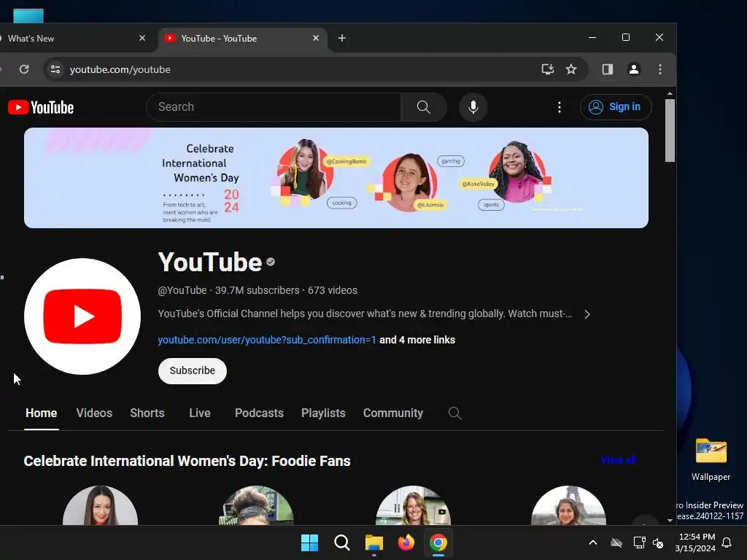This screenshot has height=560, width=747.
Task: Click the install app icon in address bar
Action: pos(548,69)
